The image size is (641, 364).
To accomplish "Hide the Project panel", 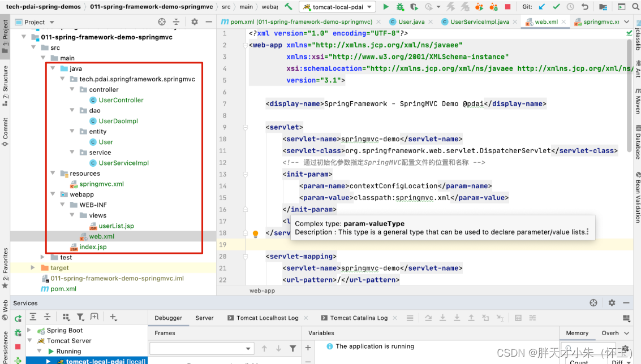I will click(x=209, y=22).
